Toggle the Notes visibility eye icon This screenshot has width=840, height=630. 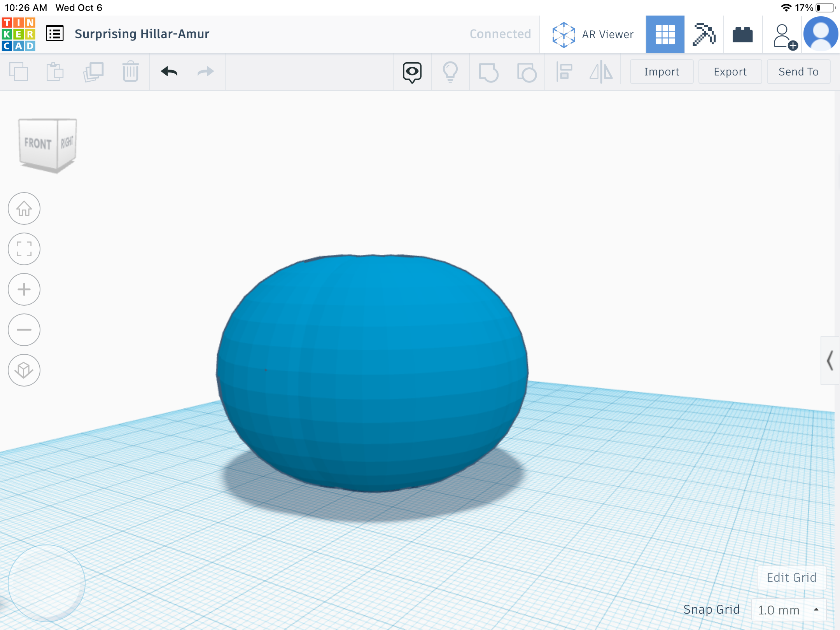tap(412, 72)
